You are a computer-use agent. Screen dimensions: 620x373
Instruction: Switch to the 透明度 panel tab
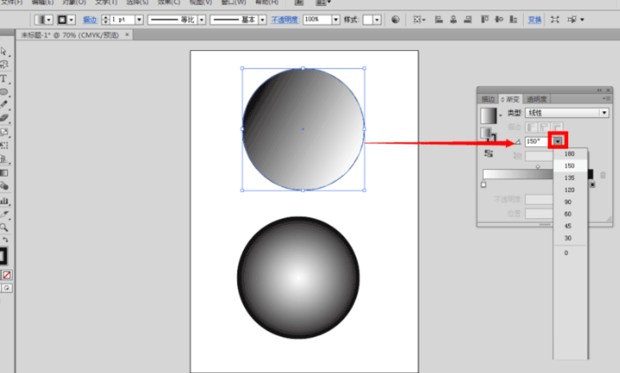537,99
